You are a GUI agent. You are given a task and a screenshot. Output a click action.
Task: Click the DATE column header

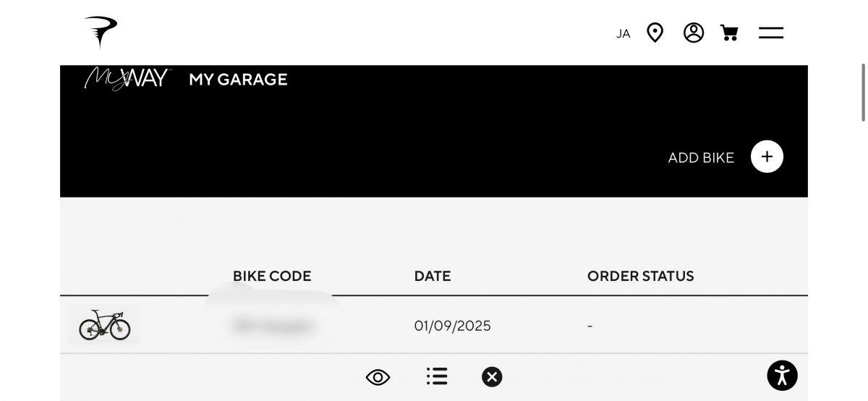point(433,276)
